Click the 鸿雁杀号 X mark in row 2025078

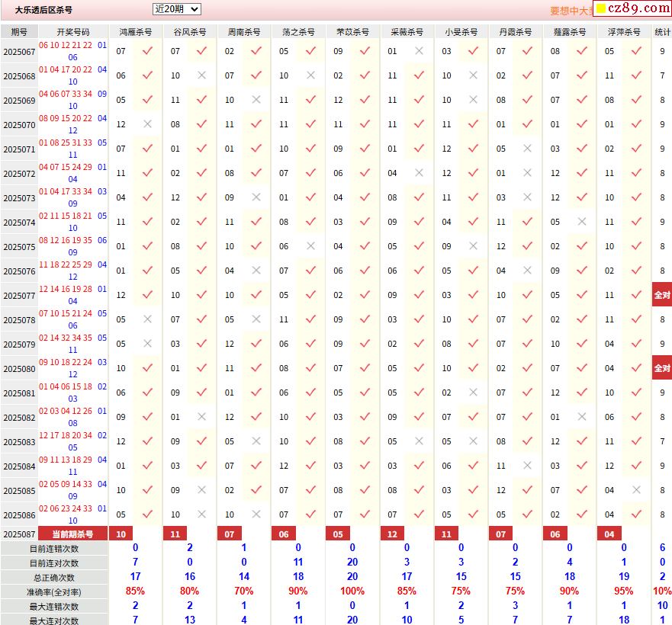point(147,319)
